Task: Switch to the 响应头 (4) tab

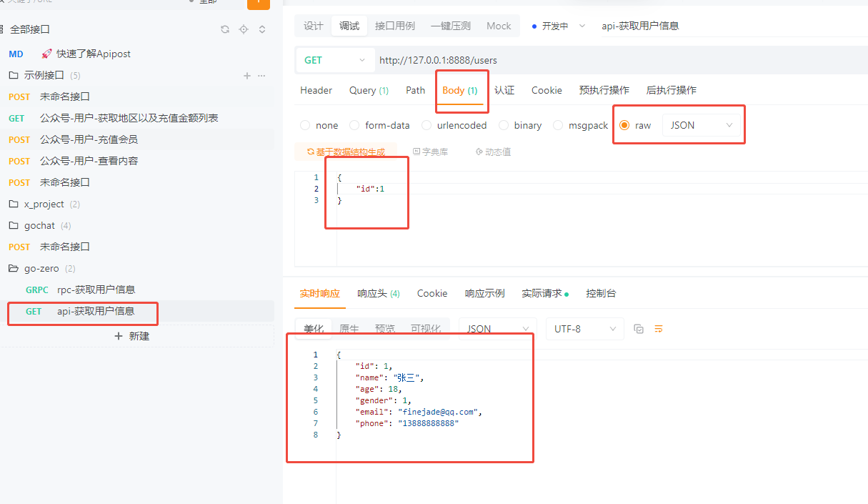Action: (x=379, y=293)
